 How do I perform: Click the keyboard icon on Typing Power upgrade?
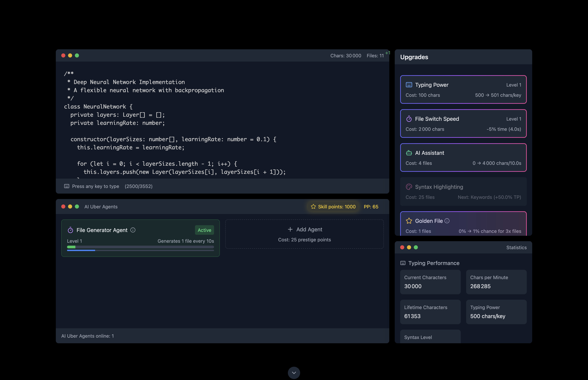[409, 85]
